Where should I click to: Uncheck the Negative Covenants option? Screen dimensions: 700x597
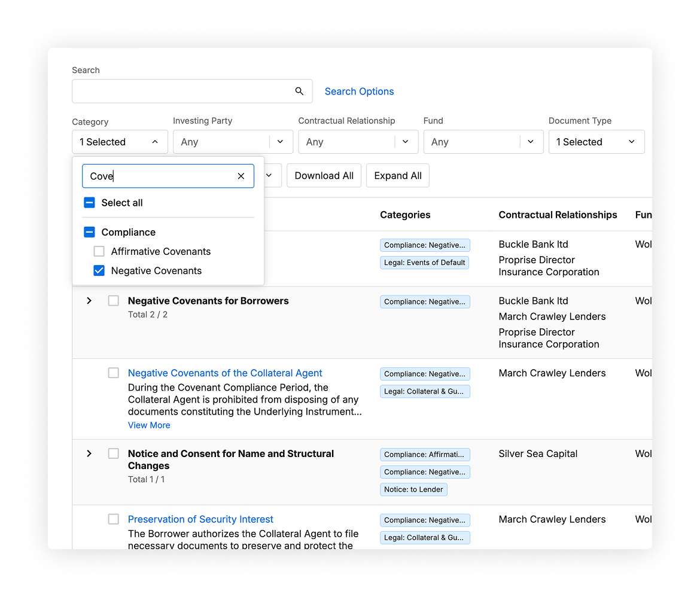(x=99, y=271)
